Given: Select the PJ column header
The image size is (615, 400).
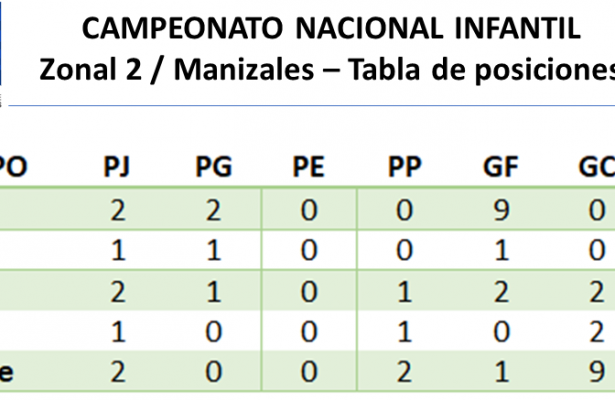Looking at the screenshot, I should 117,168.
